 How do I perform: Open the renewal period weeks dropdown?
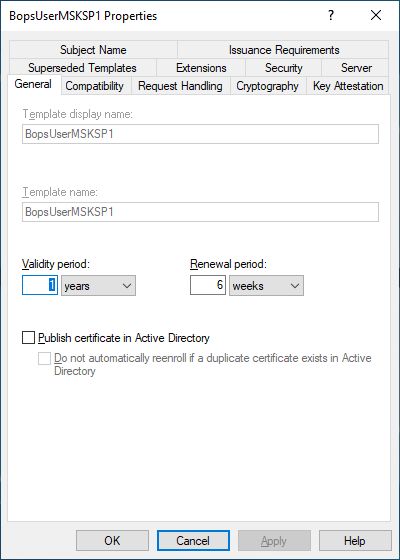266,286
